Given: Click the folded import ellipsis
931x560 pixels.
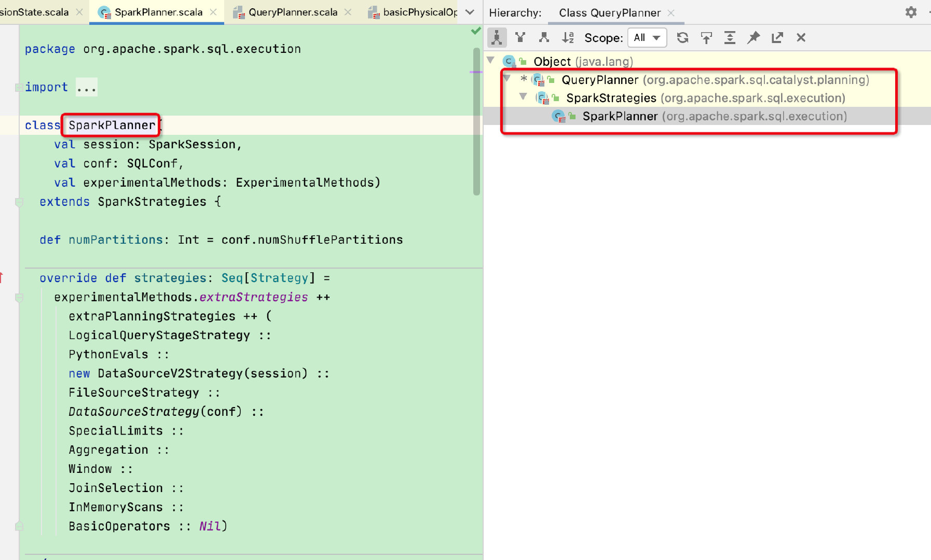Looking at the screenshot, I should point(86,87).
